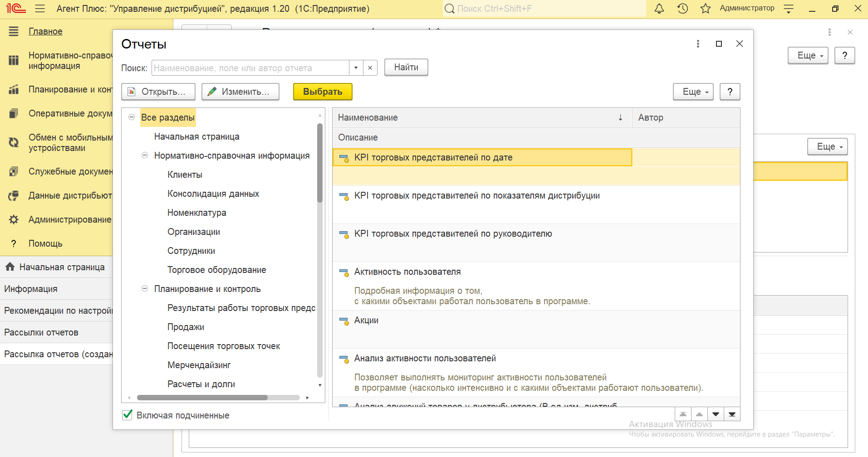Viewport: 868px width, 457px height.
Task: Click the Автор column header
Action: tap(686, 117)
